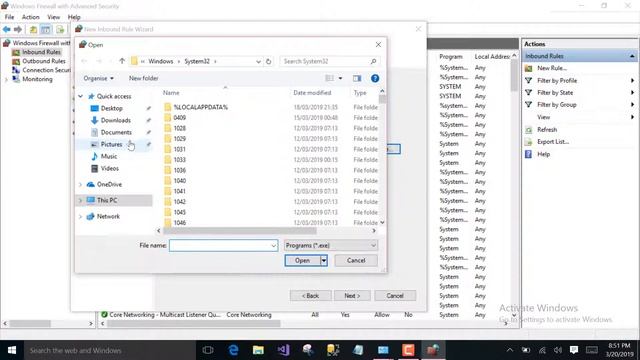640x360 pixels.
Task: Click the Windows Start button
Action: (11, 350)
